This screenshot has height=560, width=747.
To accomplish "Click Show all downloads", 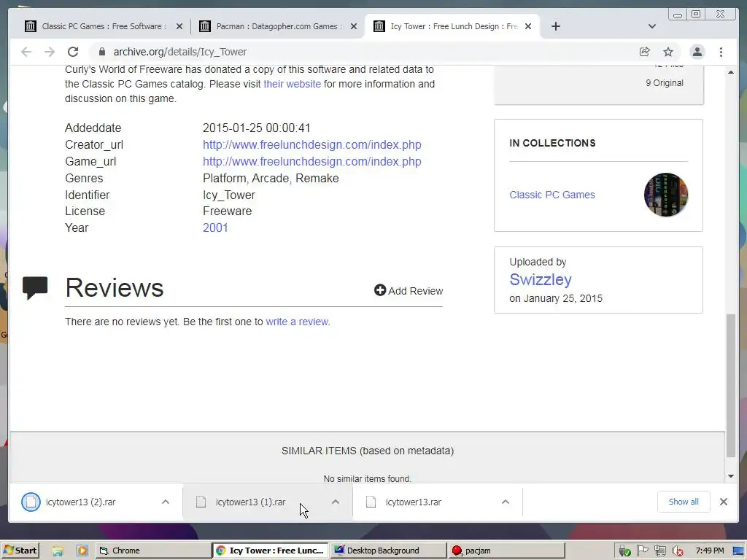I will coord(684,502).
